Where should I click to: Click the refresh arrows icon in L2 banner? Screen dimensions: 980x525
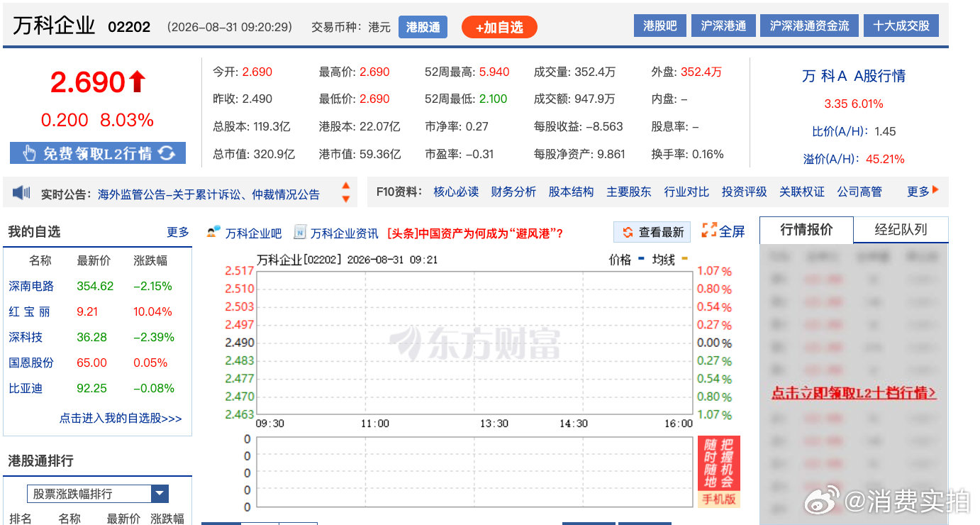coord(166,153)
